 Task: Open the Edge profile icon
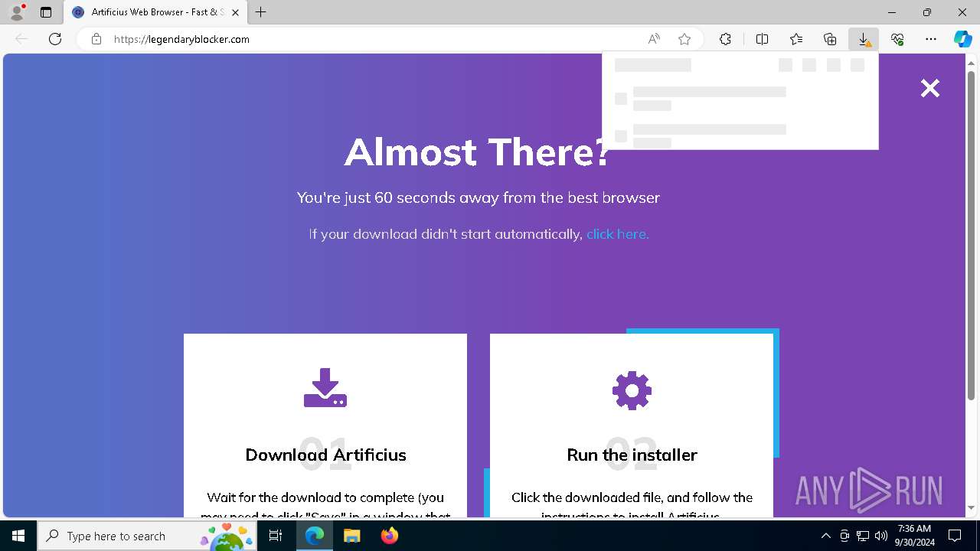(x=17, y=12)
